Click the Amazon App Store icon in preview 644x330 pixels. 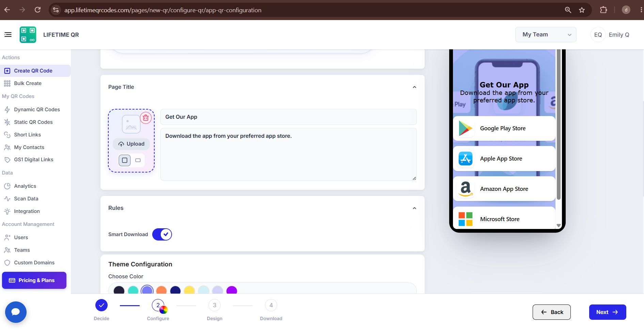pos(466,189)
